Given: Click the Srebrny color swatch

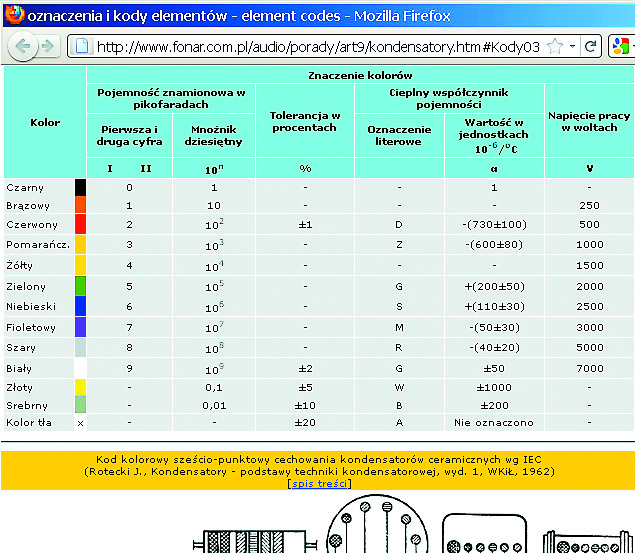Looking at the screenshot, I should pyautogui.click(x=80, y=405).
